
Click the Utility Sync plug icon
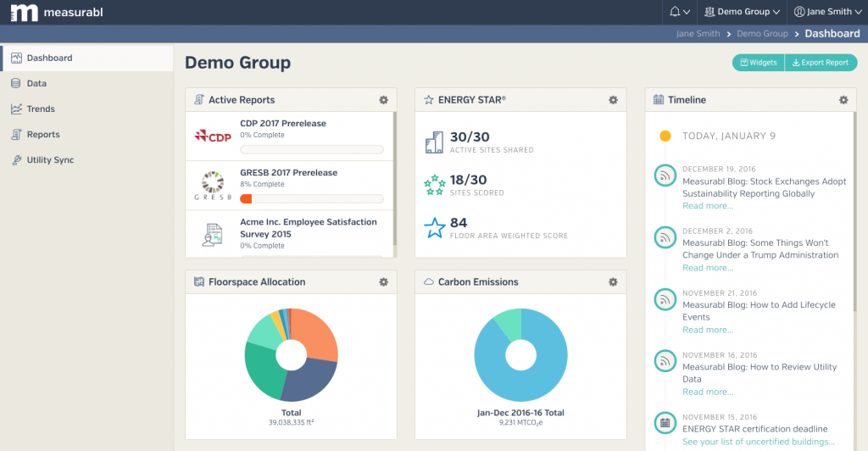pos(17,160)
